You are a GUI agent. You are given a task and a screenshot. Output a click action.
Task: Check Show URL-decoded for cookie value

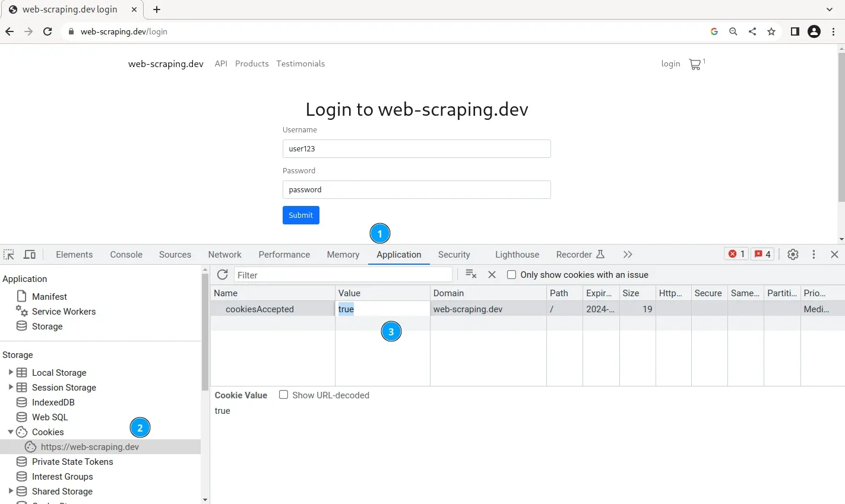tap(283, 394)
